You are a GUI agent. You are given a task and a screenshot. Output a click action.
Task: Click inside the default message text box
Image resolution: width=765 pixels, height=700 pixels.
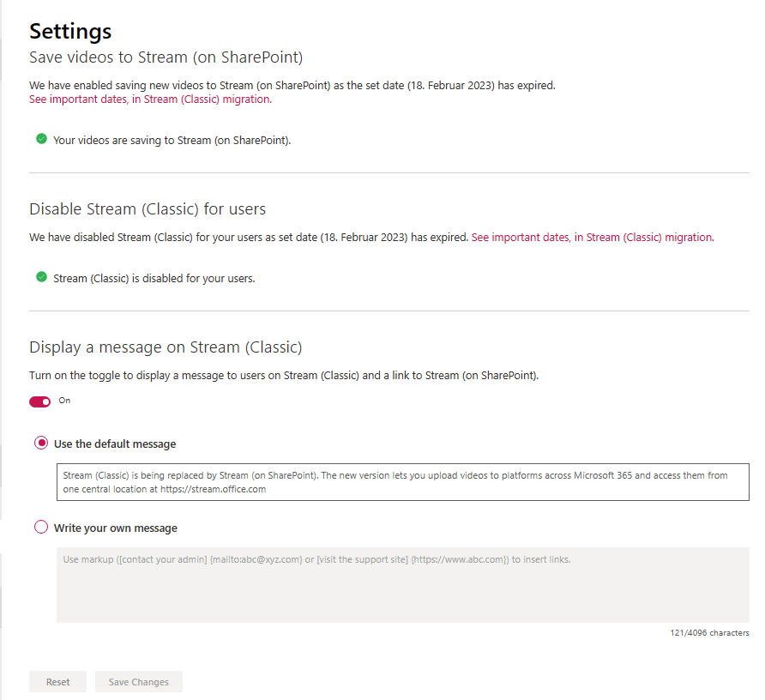coord(402,481)
